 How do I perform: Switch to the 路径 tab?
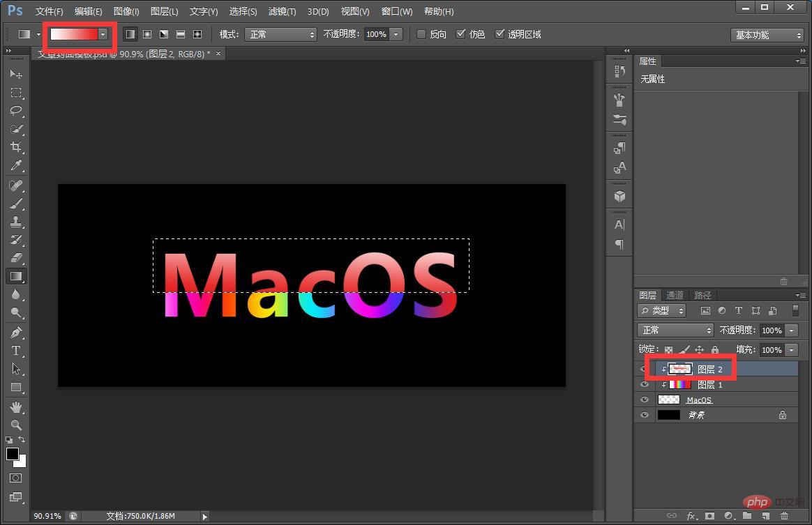(x=702, y=295)
